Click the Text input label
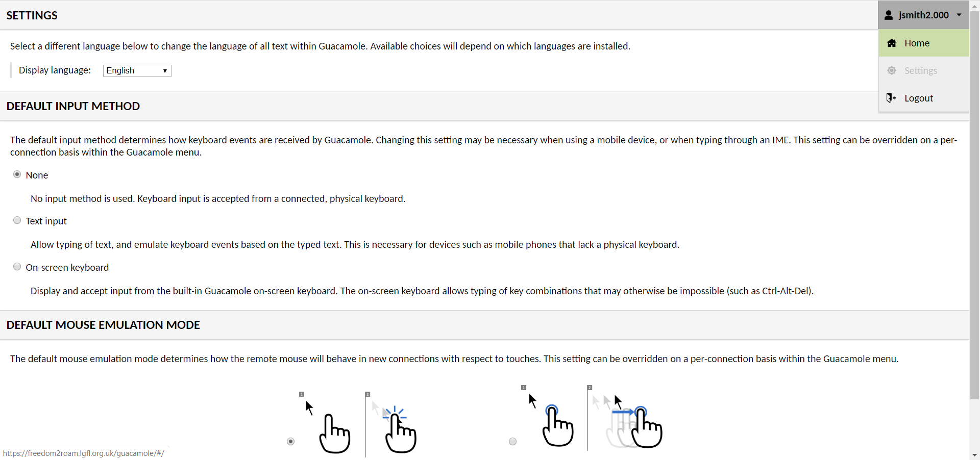980x460 pixels. [x=46, y=221]
